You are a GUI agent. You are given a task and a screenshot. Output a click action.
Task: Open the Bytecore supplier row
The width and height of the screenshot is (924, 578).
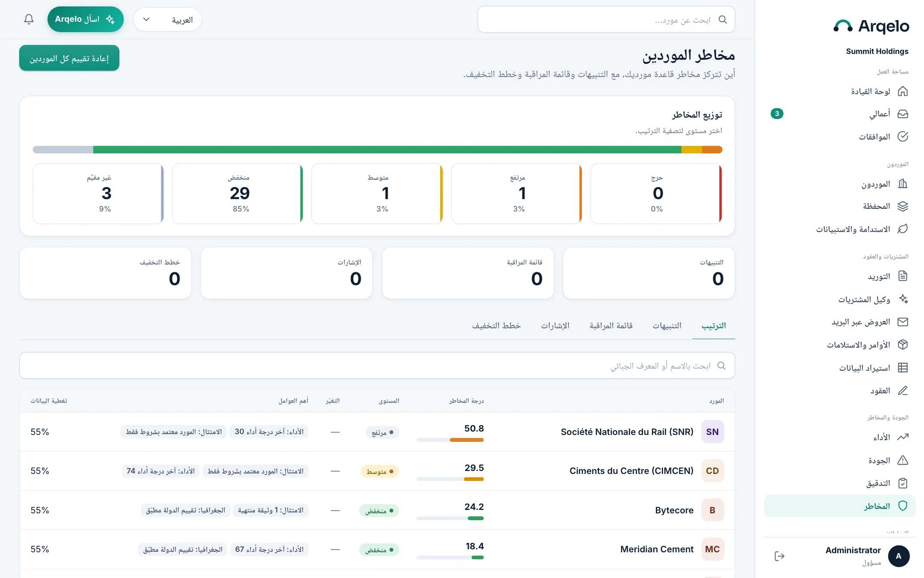(377, 510)
